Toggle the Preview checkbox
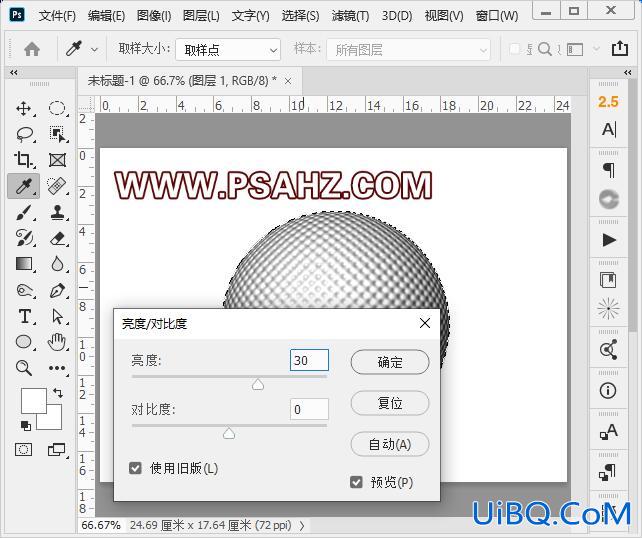Image resolution: width=642 pixels, height=538 pixels. (356, 482)
